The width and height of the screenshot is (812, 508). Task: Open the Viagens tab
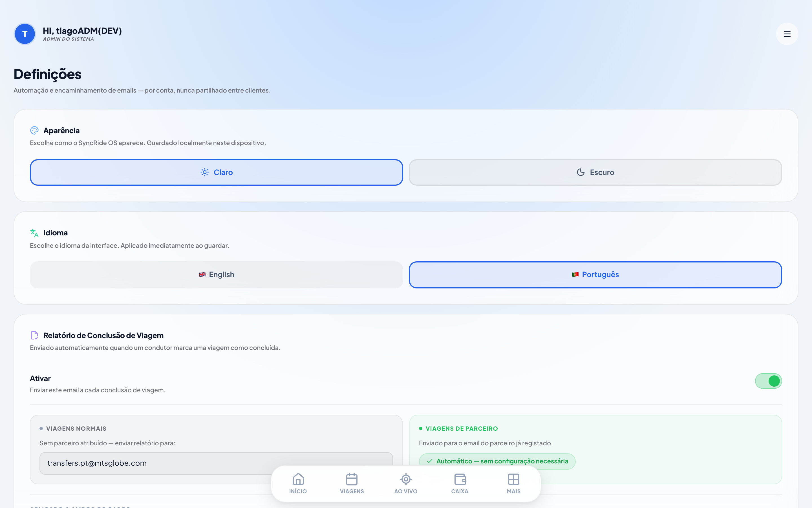352,484
